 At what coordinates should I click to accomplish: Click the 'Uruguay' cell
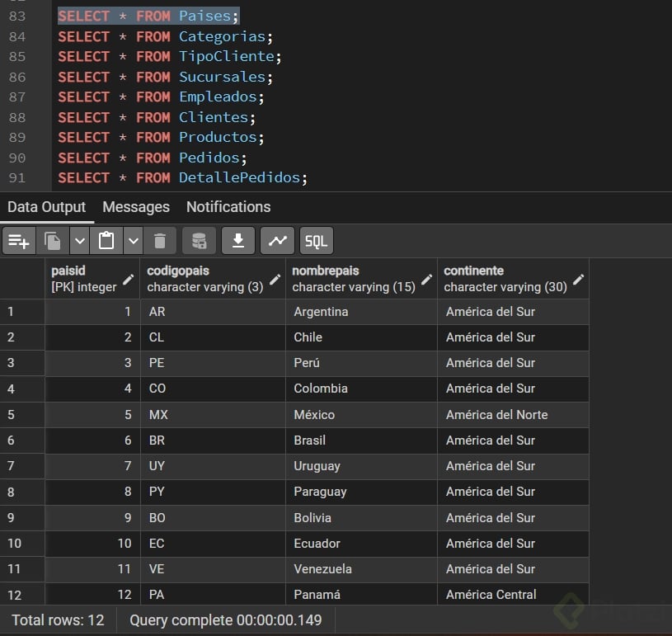[x=362, y=466]
